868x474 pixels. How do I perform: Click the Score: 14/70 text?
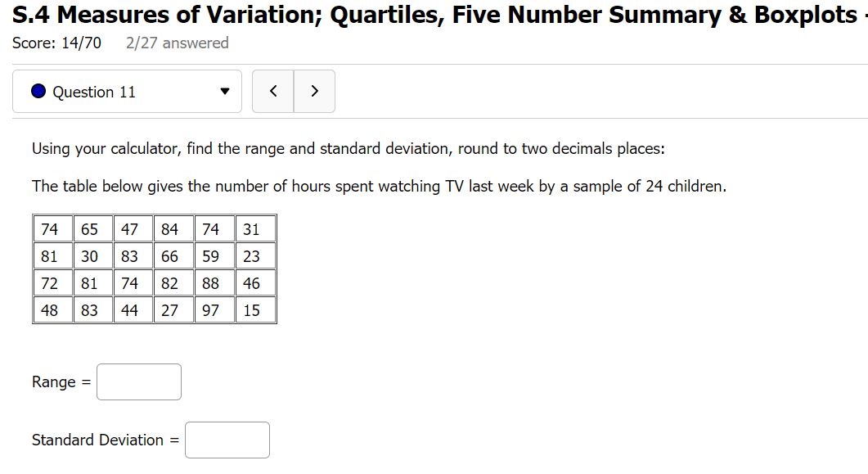coord(56,42)
